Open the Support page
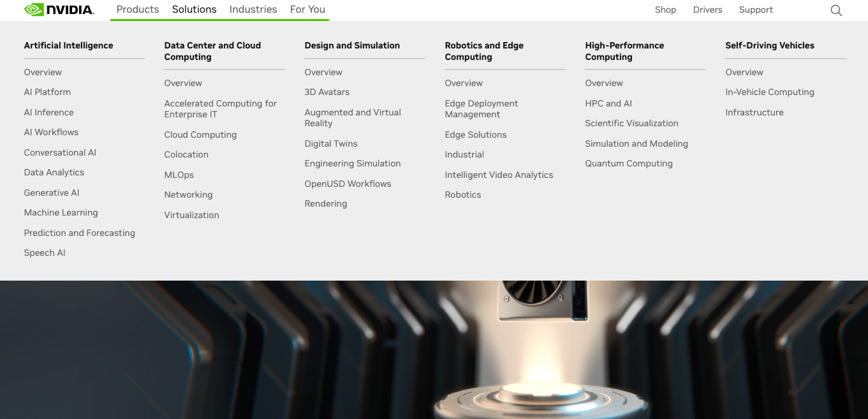This screenshot has width=868, height=419. pos(756,10)
